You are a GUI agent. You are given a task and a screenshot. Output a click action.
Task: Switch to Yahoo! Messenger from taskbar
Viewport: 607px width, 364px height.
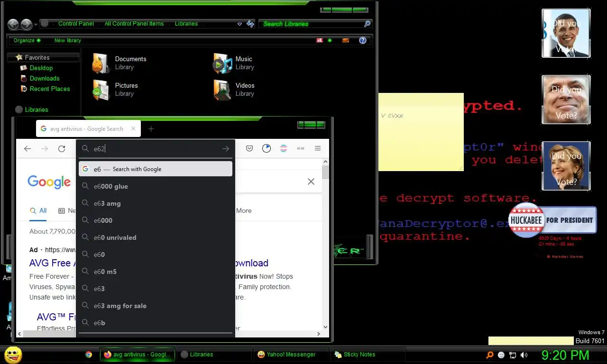coord(291,355)
